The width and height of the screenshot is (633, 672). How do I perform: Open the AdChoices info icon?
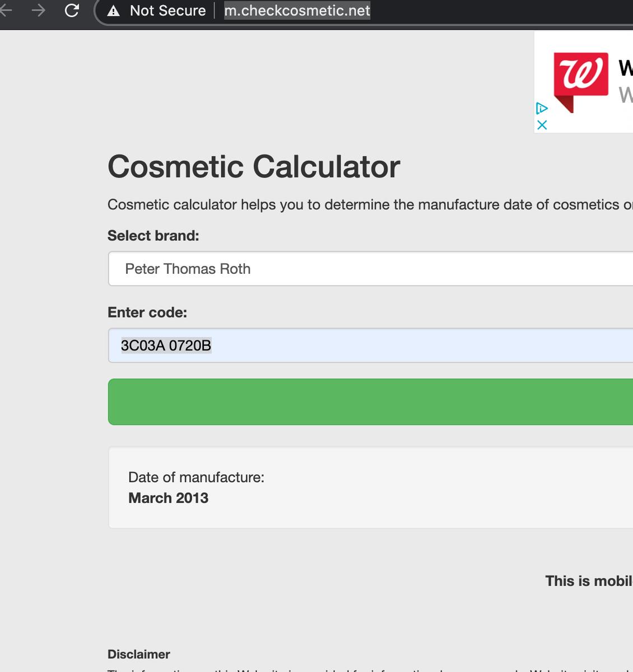click(541, 108)
